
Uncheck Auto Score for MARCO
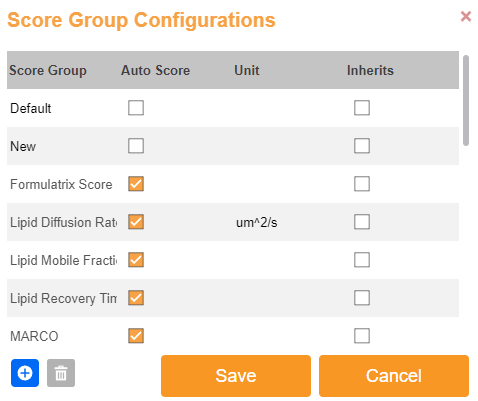(x=136, y=336)
